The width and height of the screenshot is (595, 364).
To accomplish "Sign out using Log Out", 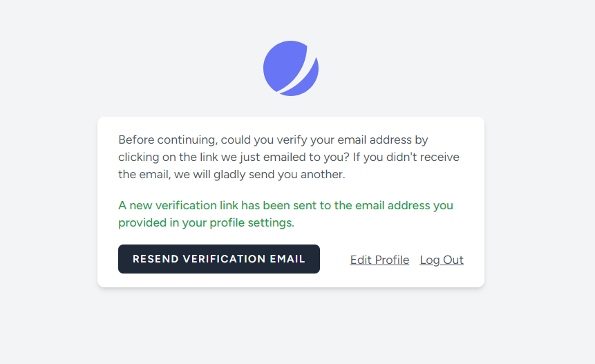I will tap(442, 260).
